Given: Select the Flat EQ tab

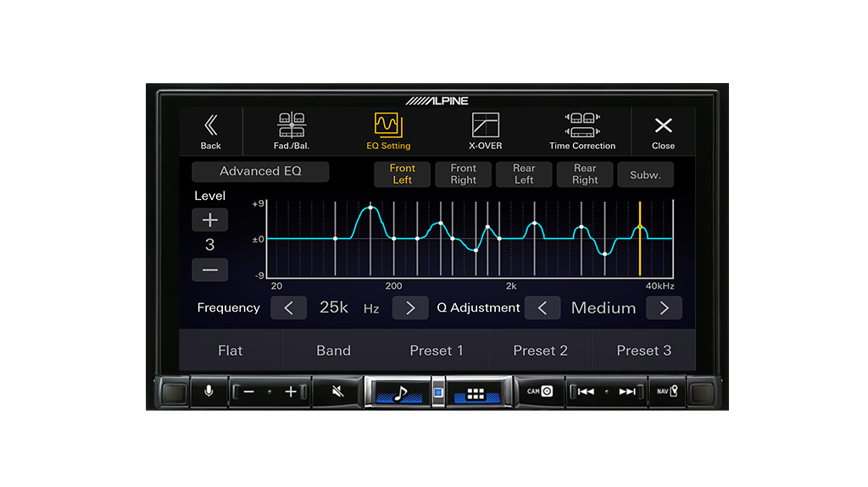Looking at the screenshot, I should click(x=230, y=351).
